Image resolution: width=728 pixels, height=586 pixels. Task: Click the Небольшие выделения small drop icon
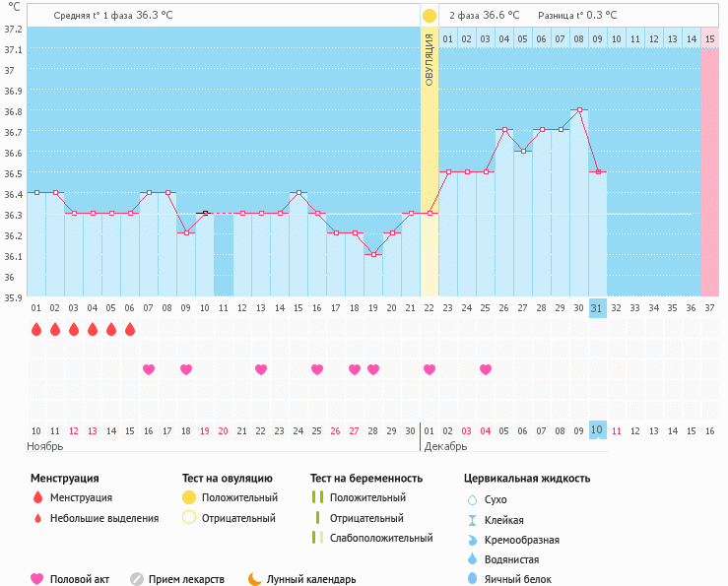[37, 518]
